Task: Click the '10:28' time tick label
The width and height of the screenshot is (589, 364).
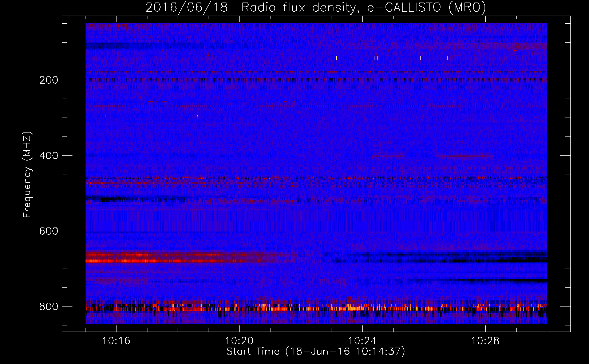Action: click(485, 341)
